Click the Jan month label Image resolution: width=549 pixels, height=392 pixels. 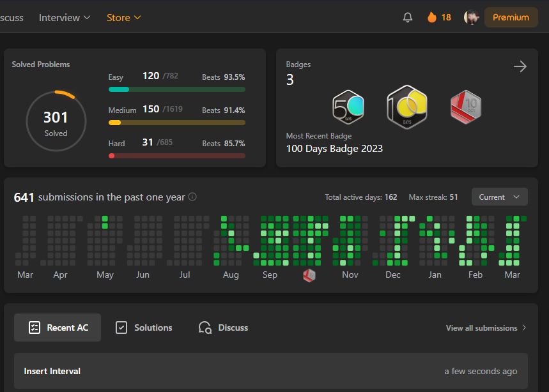tap(435, 275)
